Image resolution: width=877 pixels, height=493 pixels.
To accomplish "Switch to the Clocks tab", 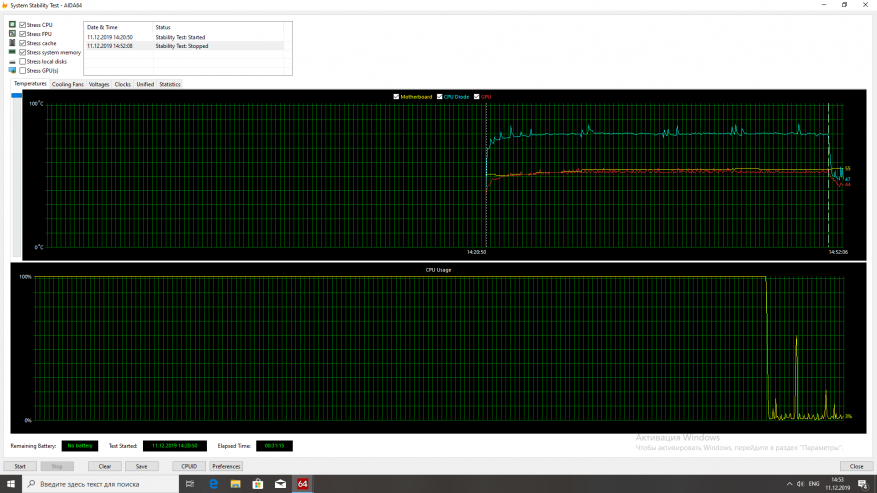I will (122, 84).
